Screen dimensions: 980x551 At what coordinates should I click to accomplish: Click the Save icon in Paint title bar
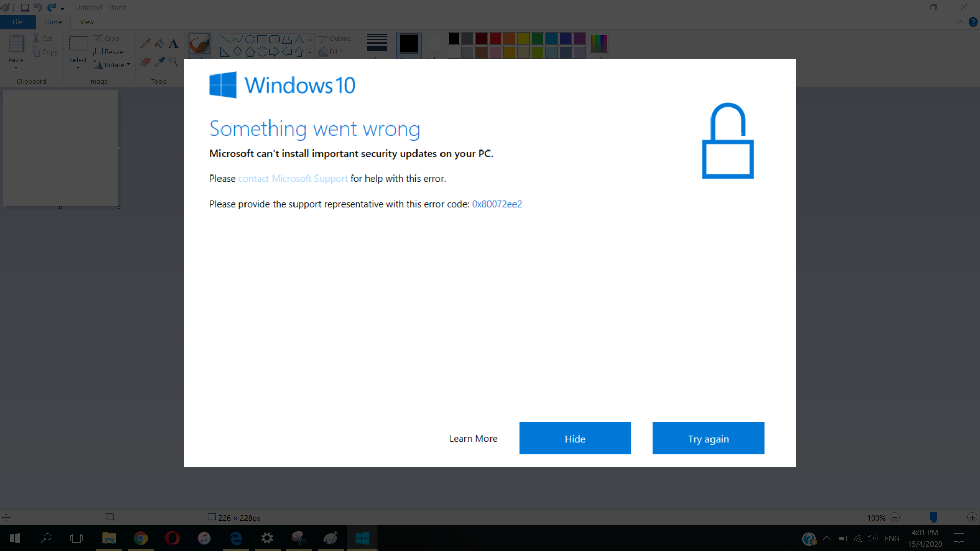[24, 8]
